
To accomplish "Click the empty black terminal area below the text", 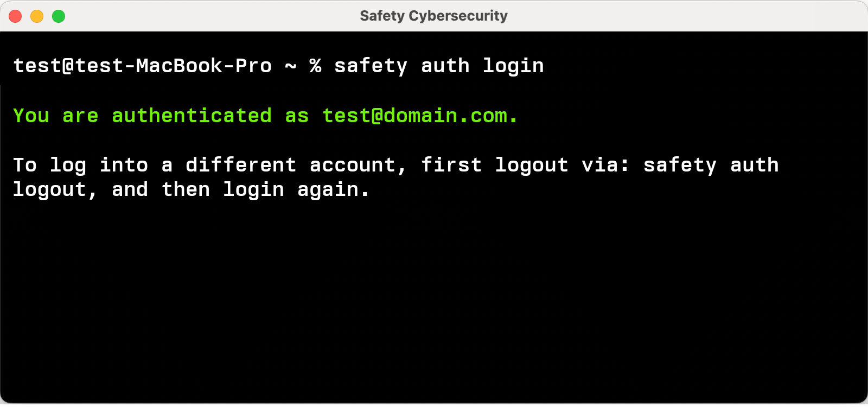I will (x=434, y=304).
